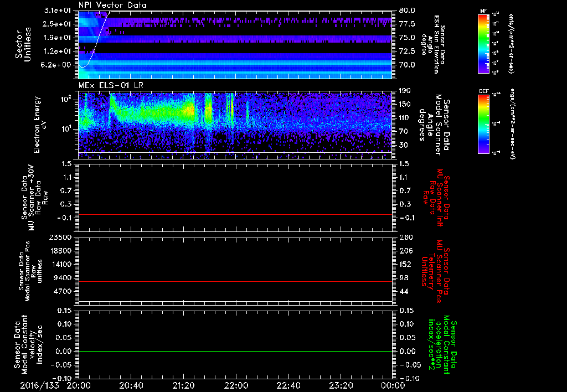Click the 'Model Scanner Angle degrees' axis title

pyautogui.click(x=434, y=125)
